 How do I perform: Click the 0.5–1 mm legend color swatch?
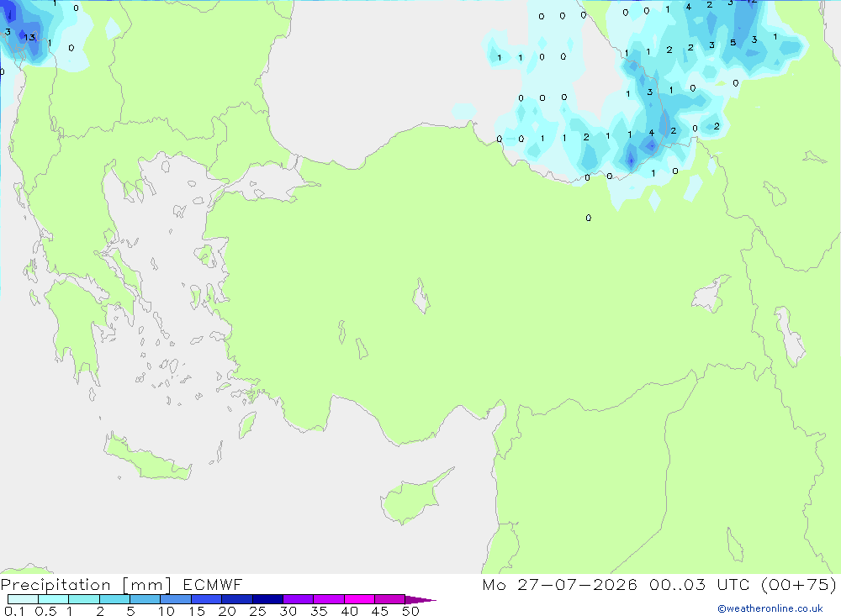pyautogui.click(x=54, y=599)
